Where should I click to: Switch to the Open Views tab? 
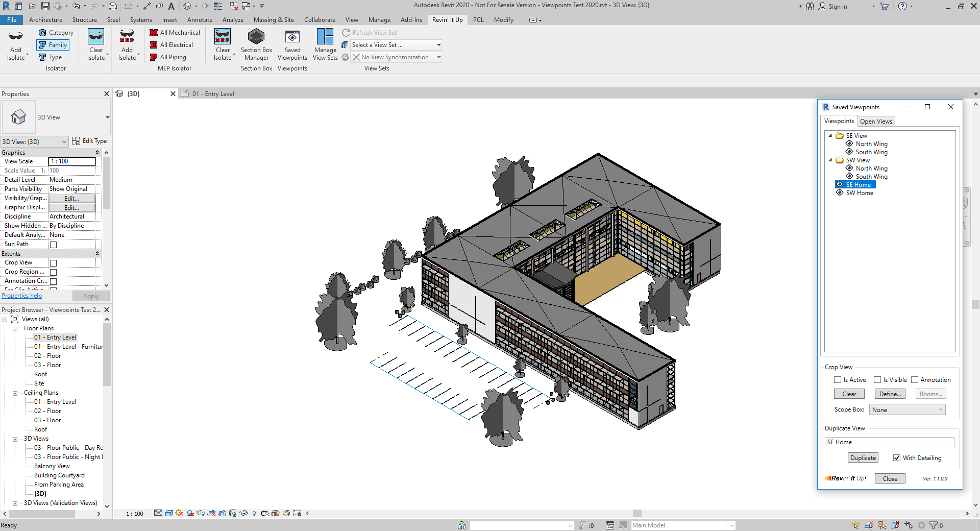pos(876,122)
